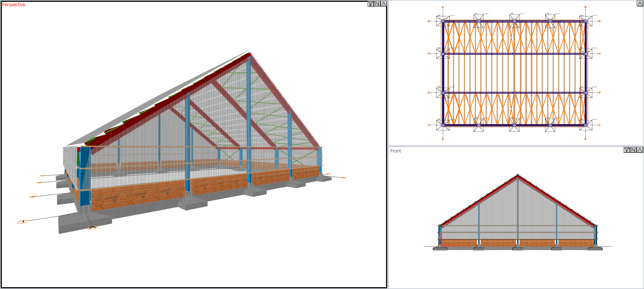The image size is (644, 289).
Task: Pick bottom-right grid bubble below the plan
Action: tap(585, 139)
